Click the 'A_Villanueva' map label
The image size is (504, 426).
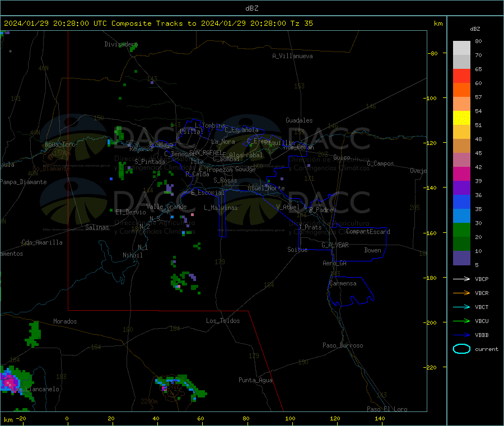(x=292, y=56)
